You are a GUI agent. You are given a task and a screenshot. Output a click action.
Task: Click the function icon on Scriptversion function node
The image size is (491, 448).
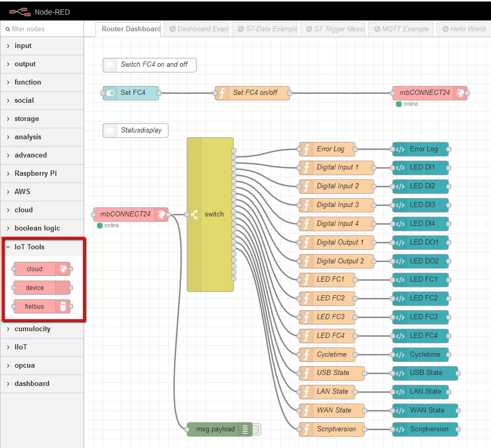307,429
